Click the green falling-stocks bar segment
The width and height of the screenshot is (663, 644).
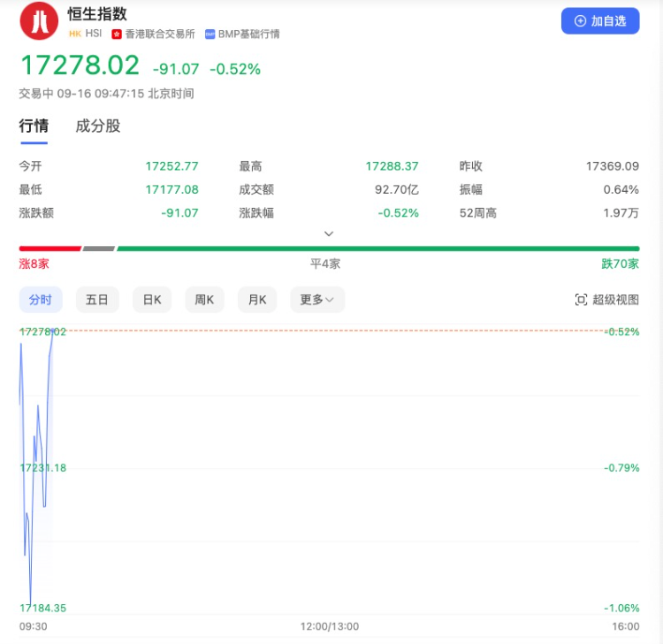click(378, 249)
